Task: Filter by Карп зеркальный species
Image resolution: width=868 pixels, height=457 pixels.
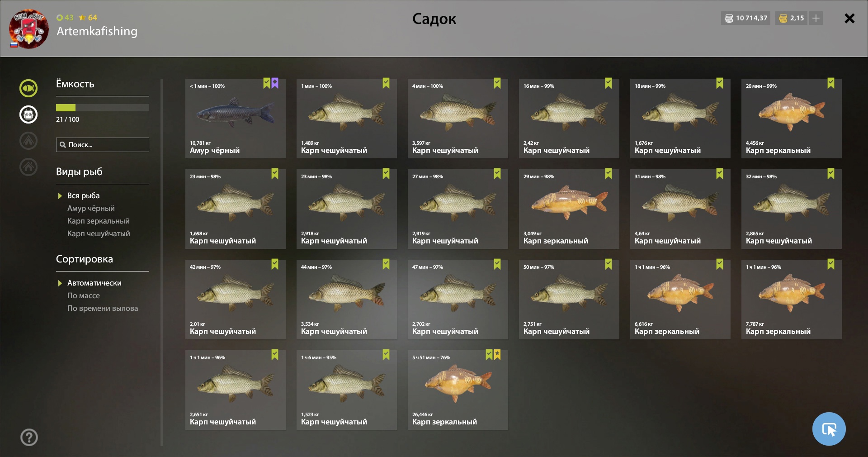Action: point(99,221)
